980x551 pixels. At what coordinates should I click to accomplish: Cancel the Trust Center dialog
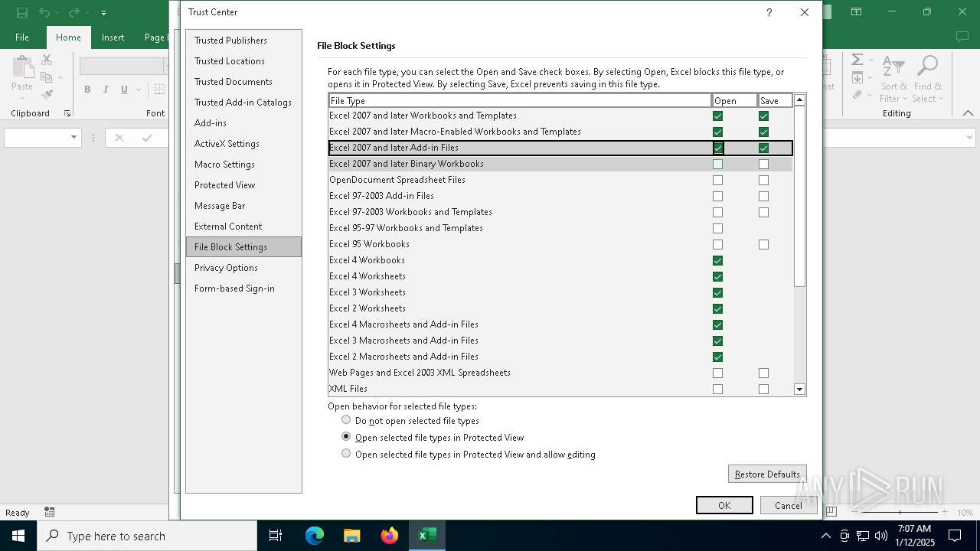pos(789,505)
